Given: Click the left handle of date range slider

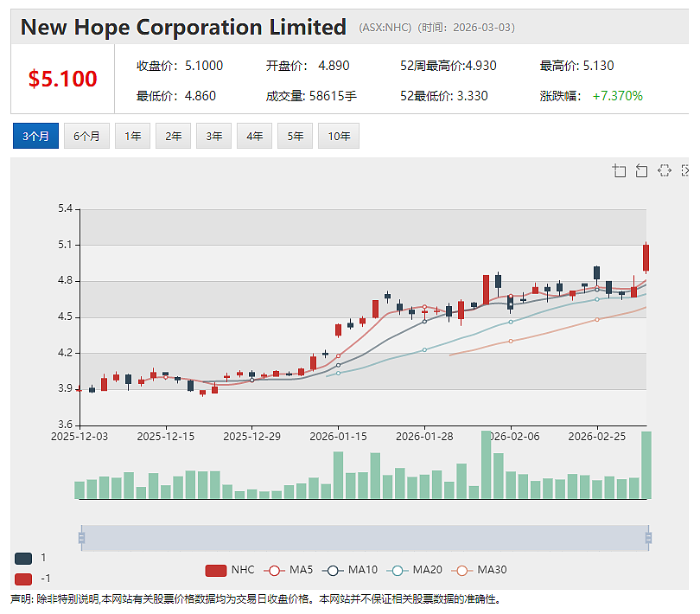Looking at the screenshot, I should pos(82,538).
